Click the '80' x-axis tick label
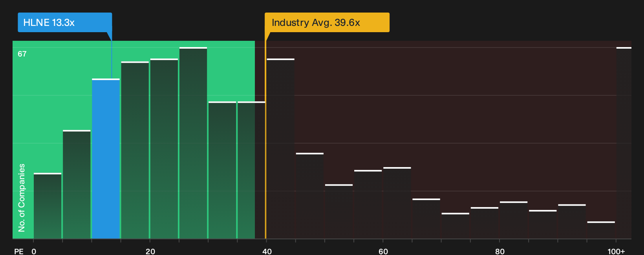The height and width of the screenshot is (255, 644). [500, 251]
